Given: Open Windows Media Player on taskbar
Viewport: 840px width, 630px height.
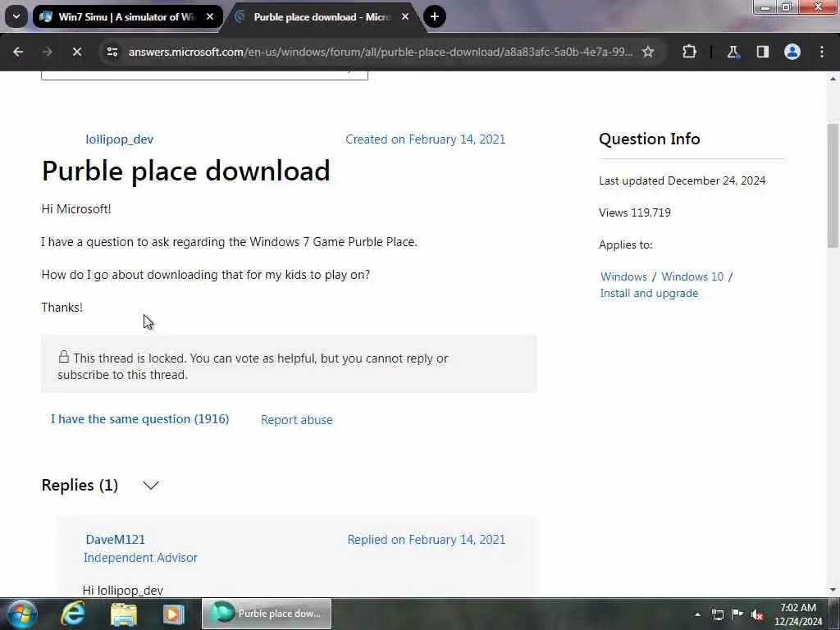Looking at the screenshot, I should (x=173, y=614).
